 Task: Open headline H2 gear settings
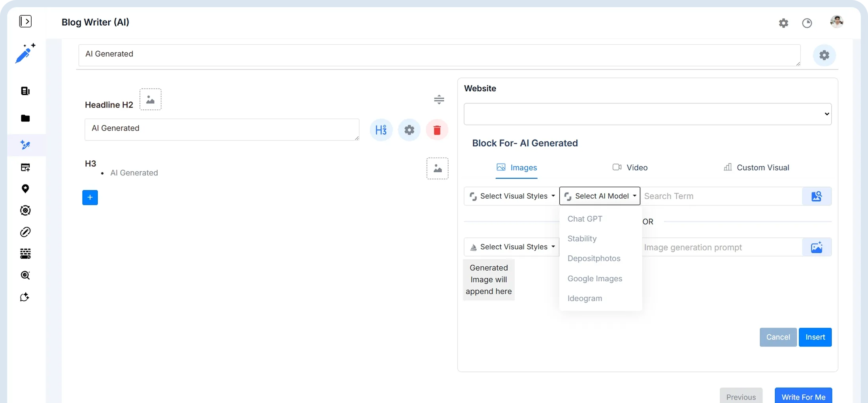[409, 130]
